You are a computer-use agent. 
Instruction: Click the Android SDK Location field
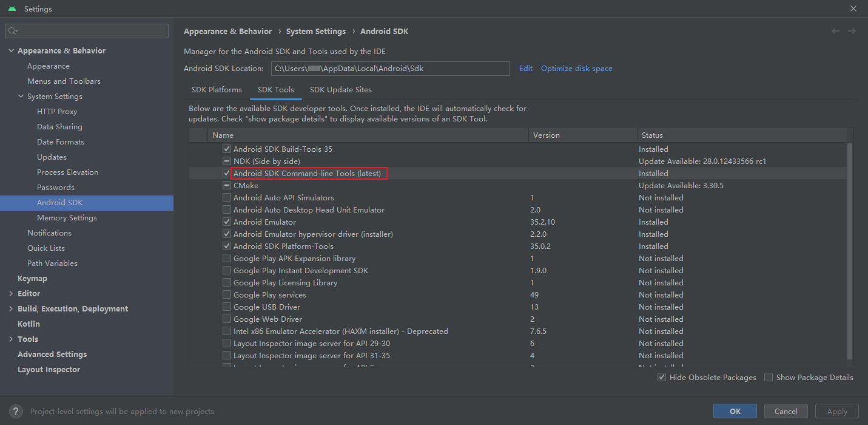(390, 68)
